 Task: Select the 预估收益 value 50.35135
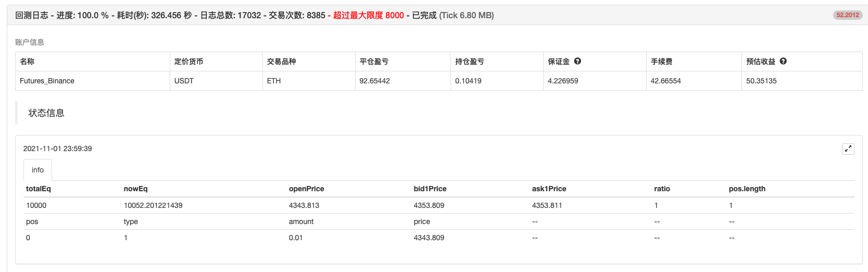761,81
